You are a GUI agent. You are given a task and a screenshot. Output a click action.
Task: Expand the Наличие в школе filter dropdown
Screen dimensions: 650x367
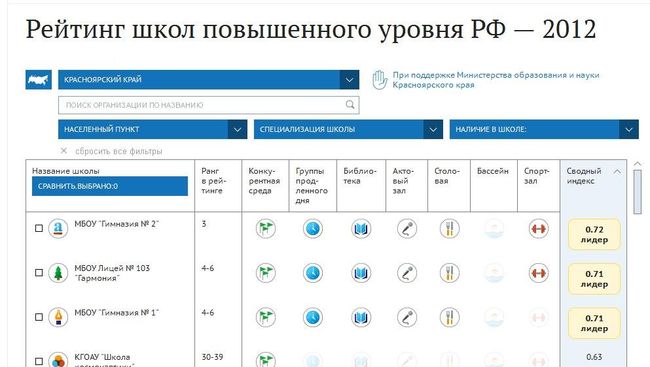[x=544, y=129]
